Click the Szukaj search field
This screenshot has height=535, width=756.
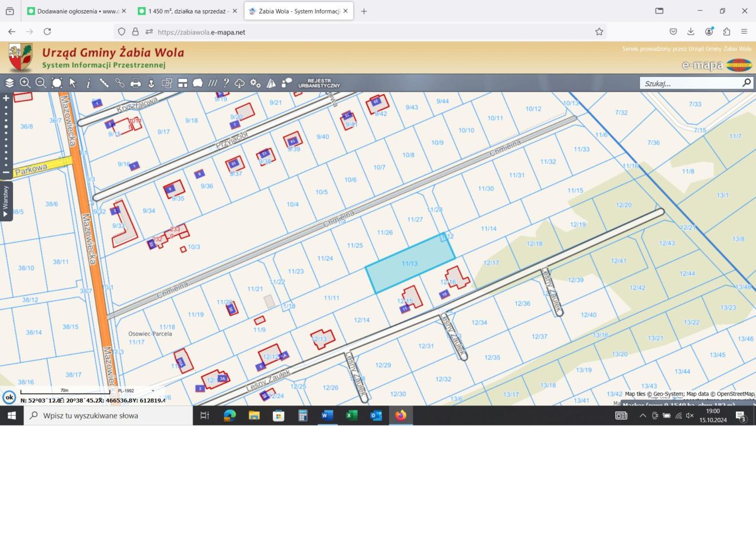(x=690, y=83)
